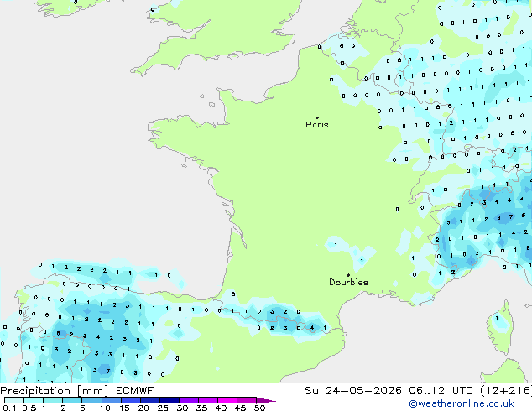
Task: Pick the legend color segment starting at 40
Action: coord(227,400)
